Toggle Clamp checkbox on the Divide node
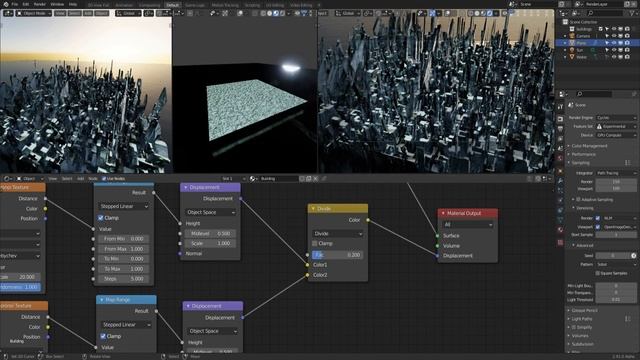 (315, 244)
